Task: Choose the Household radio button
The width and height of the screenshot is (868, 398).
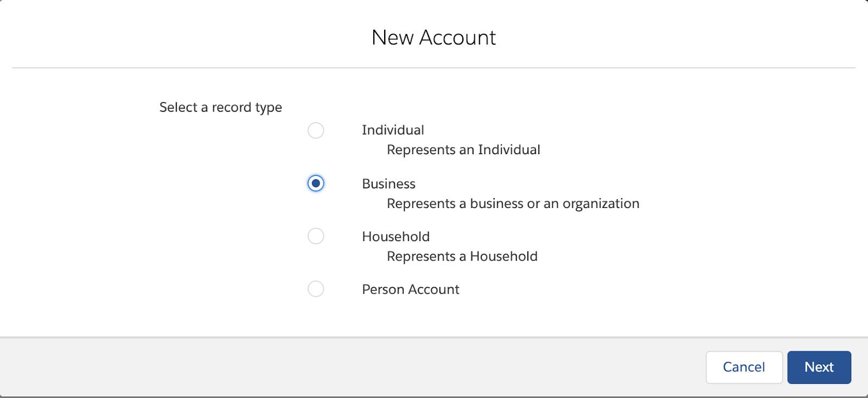Action: 316,236
